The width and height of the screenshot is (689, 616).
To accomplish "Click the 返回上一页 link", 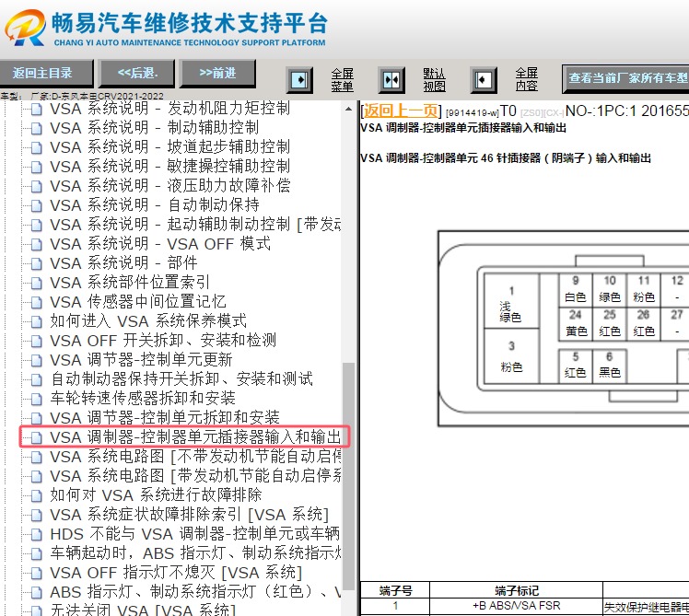I will [401, 110].
